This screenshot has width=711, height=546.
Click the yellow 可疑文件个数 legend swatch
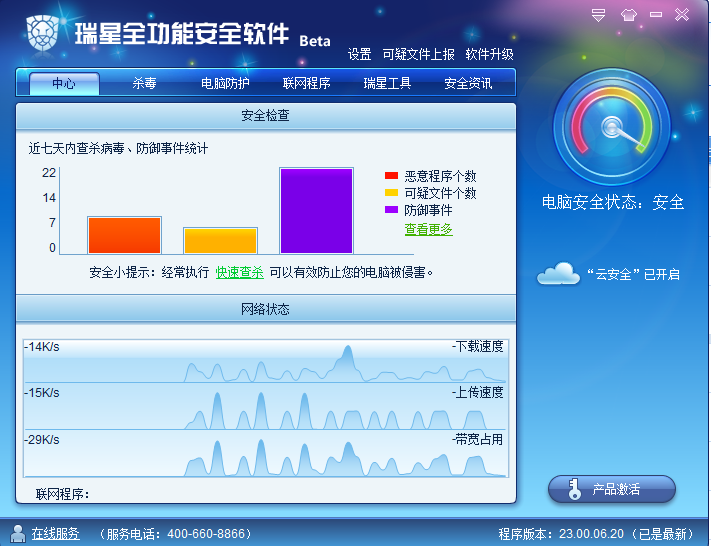pyautogui.click(x=391, y=192)
